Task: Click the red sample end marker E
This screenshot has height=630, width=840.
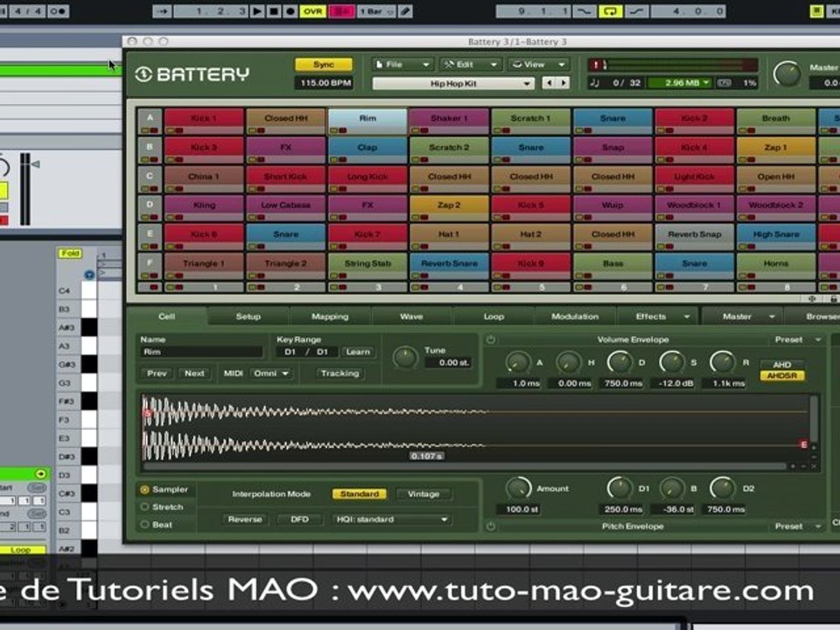Action: coord(804,444)
